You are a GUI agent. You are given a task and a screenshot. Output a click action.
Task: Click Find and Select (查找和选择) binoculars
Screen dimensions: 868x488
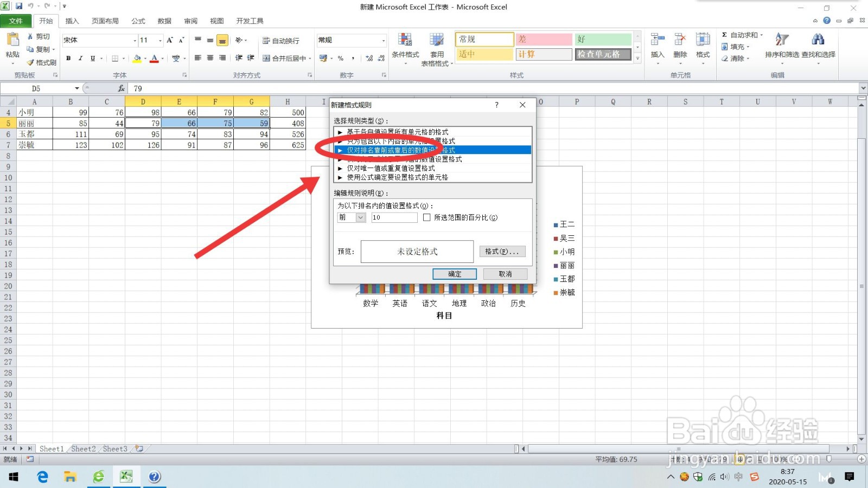(818, 40)
